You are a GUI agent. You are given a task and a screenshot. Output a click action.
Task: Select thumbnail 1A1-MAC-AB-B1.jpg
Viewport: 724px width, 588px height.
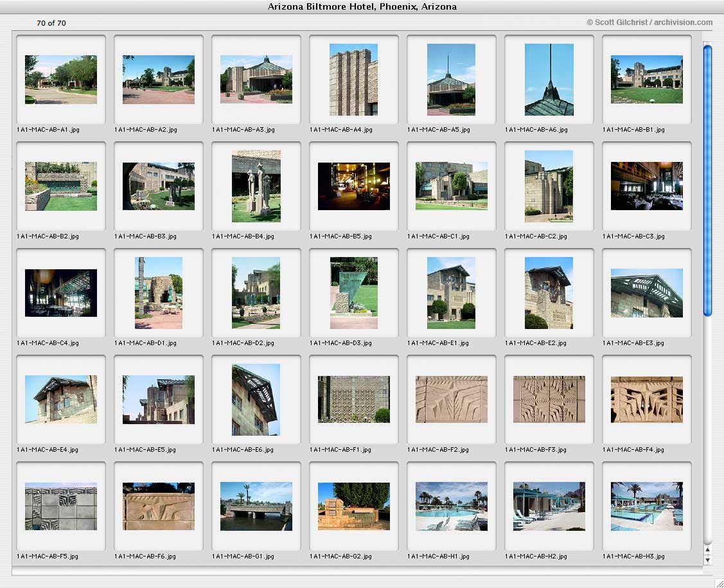coord(646,80)
